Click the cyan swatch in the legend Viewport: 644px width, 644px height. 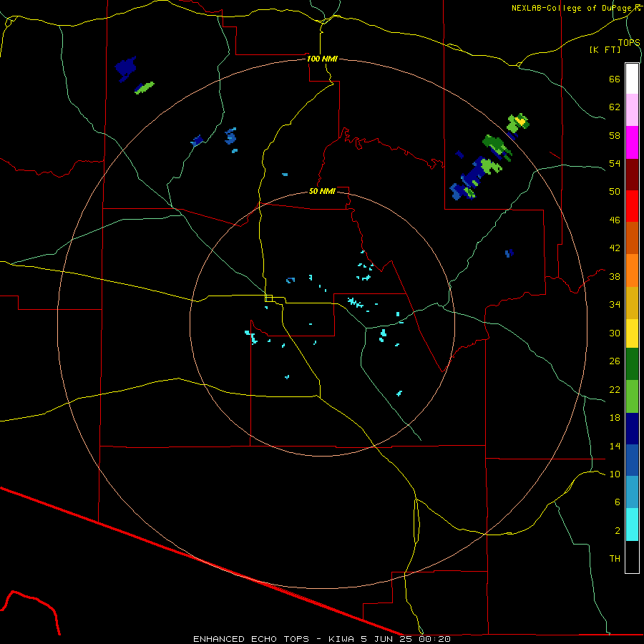[x=632, y=525]
